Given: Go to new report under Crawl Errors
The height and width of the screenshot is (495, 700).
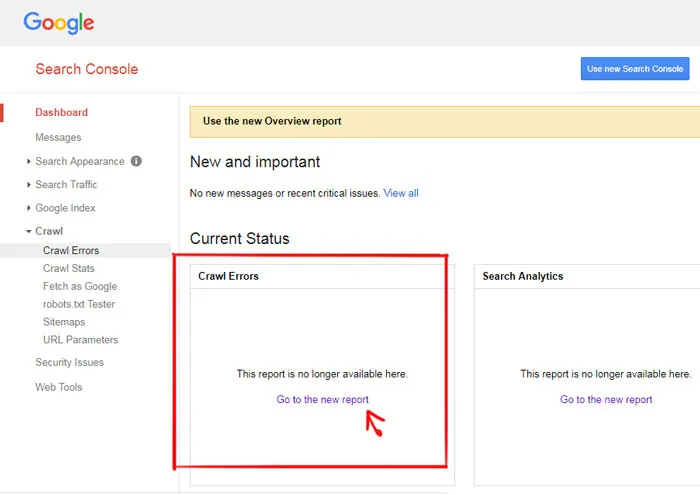Looking at the screenshot, I should point(323,399).
